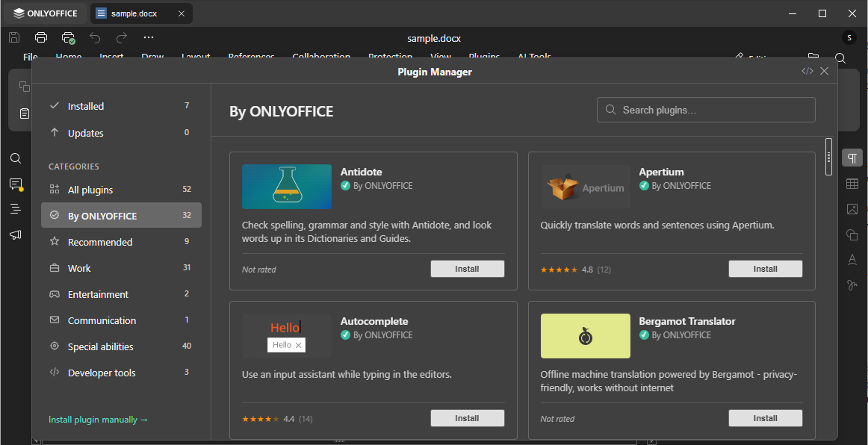
Task: Open the Autocomplete plugin thumbnail
Action: tap(287, 336)
